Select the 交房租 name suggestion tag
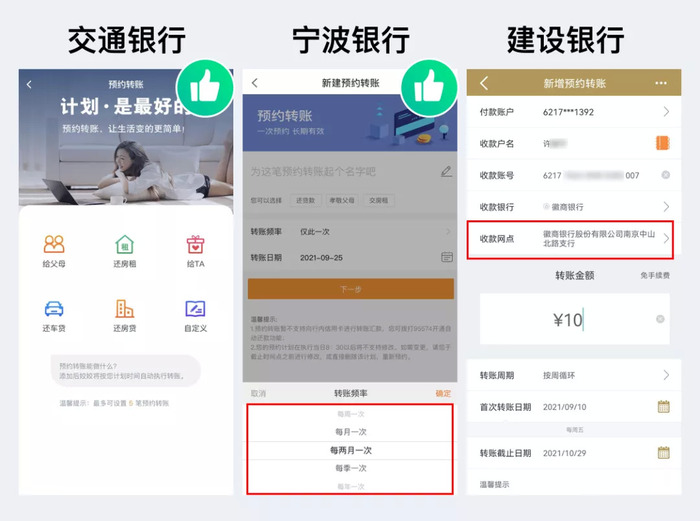Screen dimensions: 700x521 point(379,200)
